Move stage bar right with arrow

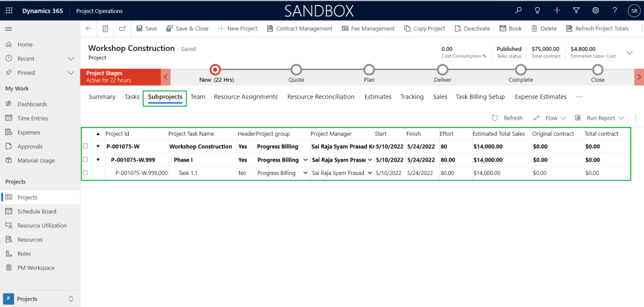639,77
